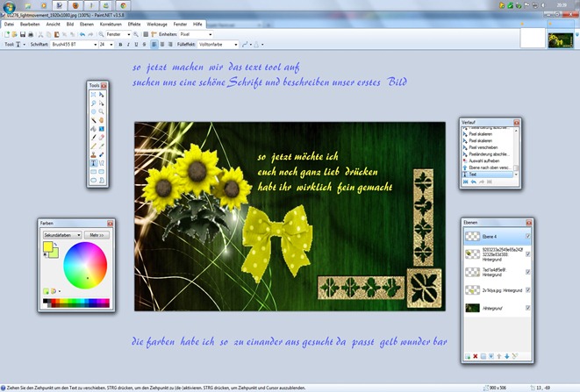The height and width of the screenshot is (392, 580).
Task: Select the Lasso Select tool
Action: 94,103
